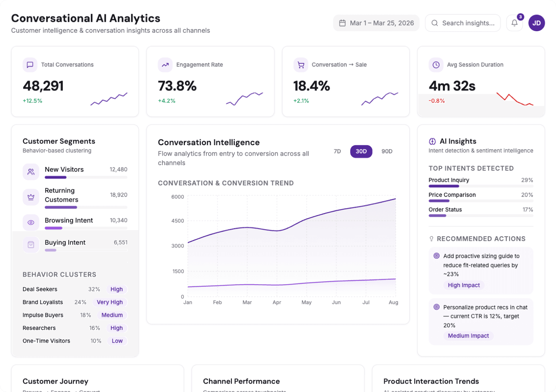Image resolution: width=556 pixels, height=392 pixels.
Task: Click the Returning Customers crown icon
Action: [31, 197]
